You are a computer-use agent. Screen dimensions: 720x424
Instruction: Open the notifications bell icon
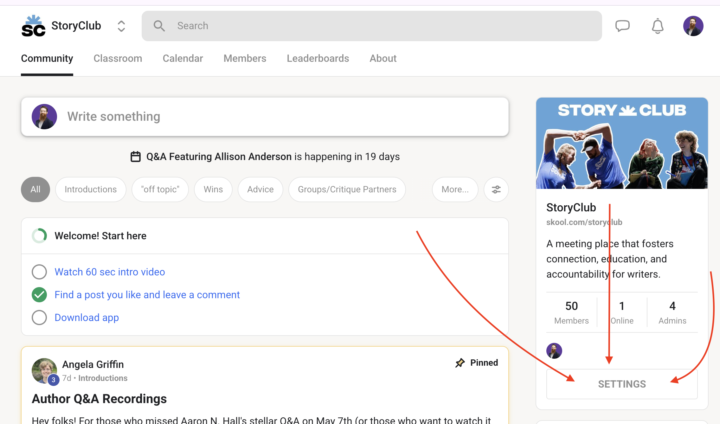pos(658,26)
